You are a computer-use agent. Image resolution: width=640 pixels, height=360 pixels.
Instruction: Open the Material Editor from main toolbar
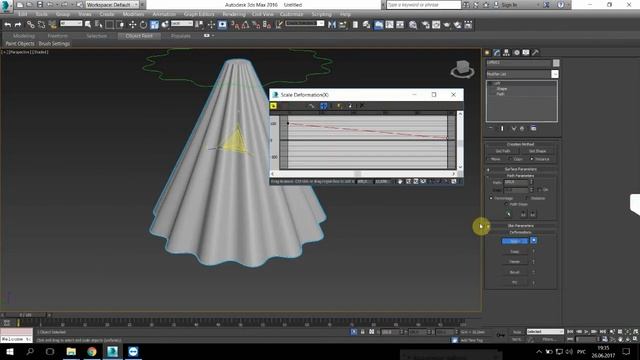(413, 25)
